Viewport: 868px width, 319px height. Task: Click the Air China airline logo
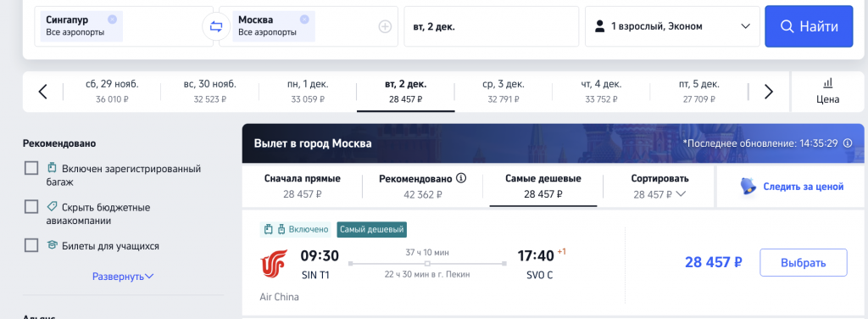[274, 262]
